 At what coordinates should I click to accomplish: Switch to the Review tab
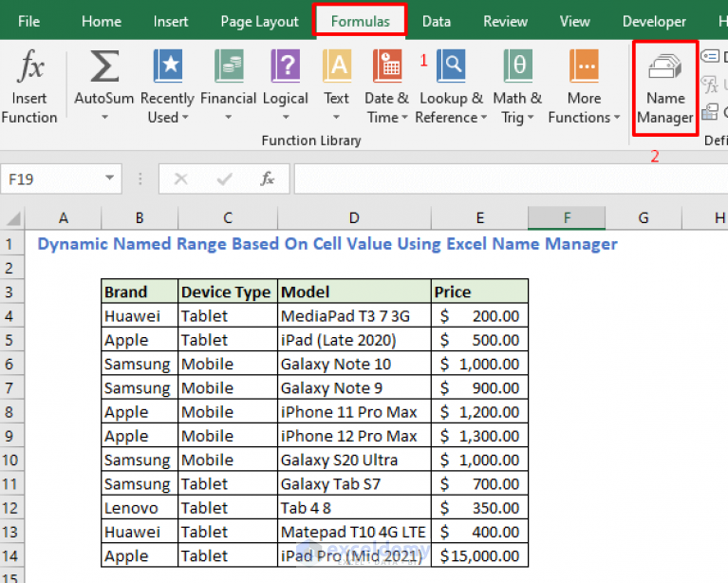click(505, 22)
